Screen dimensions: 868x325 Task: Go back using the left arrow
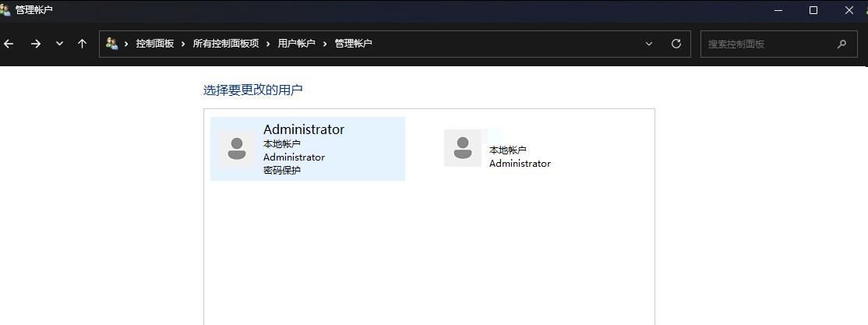point(9,44)
